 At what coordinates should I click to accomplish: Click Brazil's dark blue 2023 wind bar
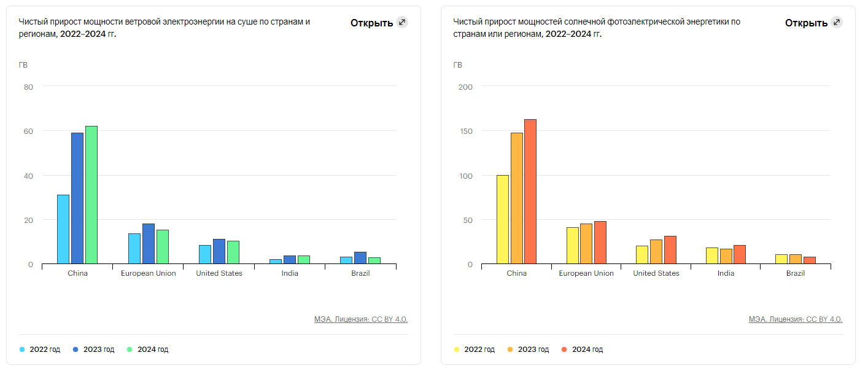[x=360, y=258]
